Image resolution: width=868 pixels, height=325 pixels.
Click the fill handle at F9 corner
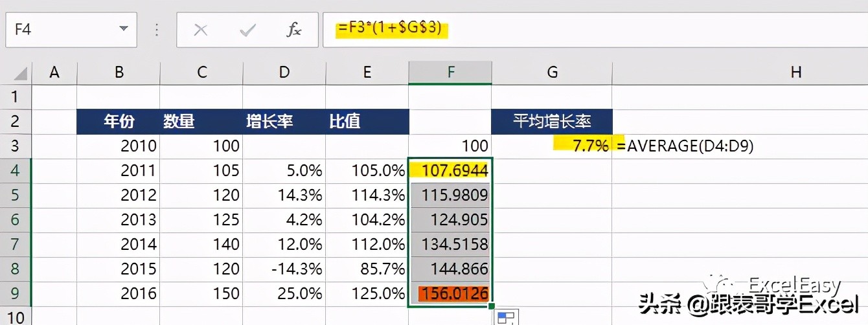click(x=492, y=306)
